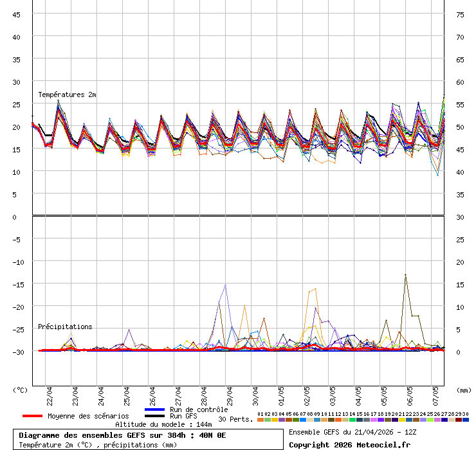Click the red 'Moyenne des scénarios' legend line
The height and width of the screenshot is (450, 476).
[x=32, y=416]
